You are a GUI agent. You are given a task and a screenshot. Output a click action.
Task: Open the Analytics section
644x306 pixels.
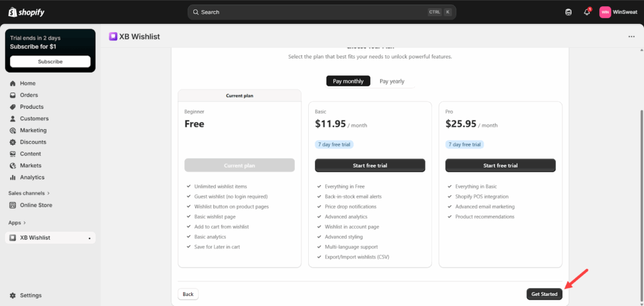point(32,178)
